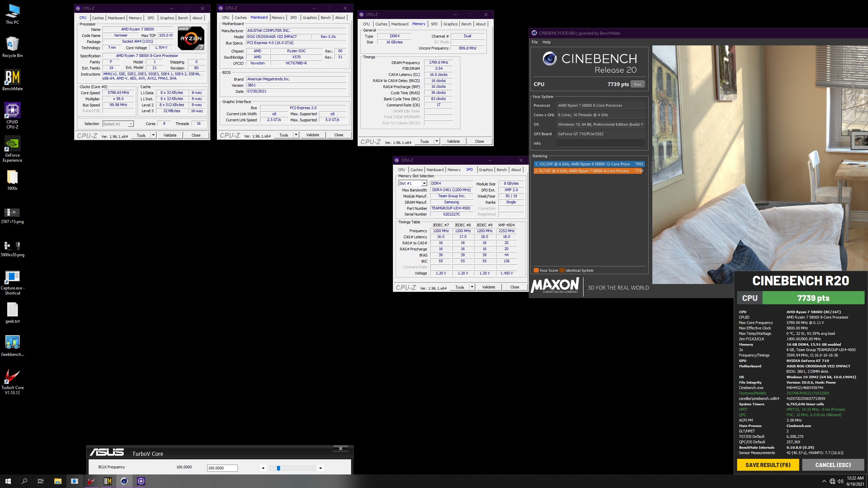Open the taskbar clock and date
868x488 pixels.
(855, 481)
